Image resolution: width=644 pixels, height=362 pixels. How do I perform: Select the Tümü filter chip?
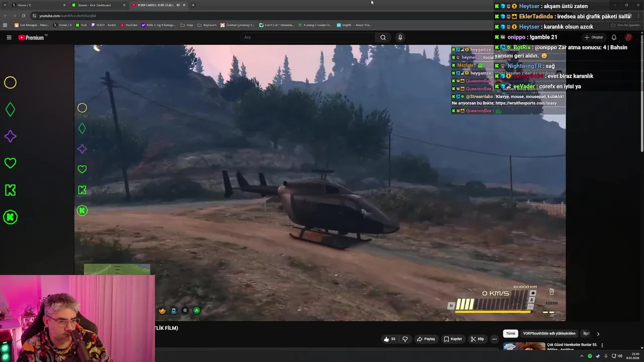coord(511,333)
